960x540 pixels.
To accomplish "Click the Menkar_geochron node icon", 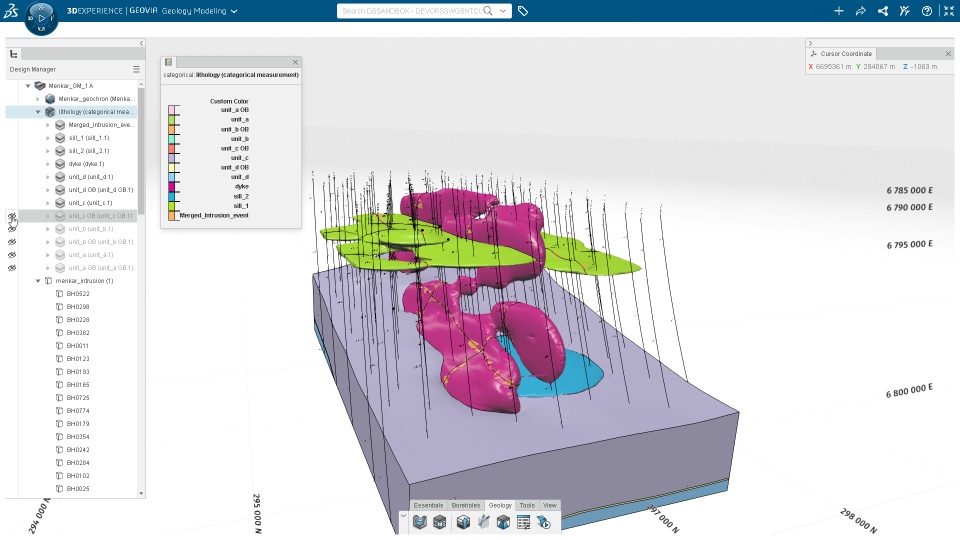I will pos(50,99).
